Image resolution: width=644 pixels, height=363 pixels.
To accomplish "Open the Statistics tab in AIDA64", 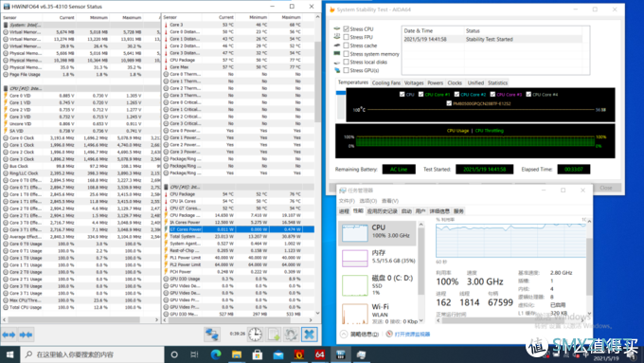I will [x=498, y=82].
